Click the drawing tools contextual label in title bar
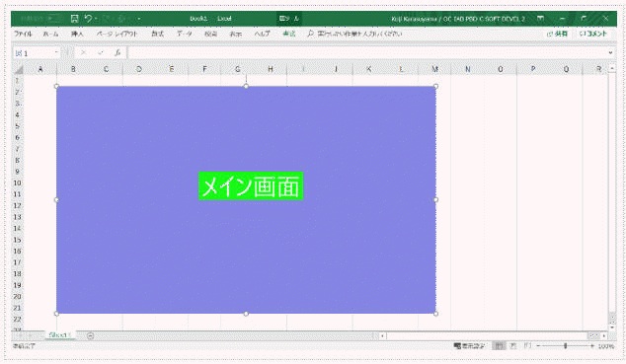626x364 pixels. pos(289,19)
